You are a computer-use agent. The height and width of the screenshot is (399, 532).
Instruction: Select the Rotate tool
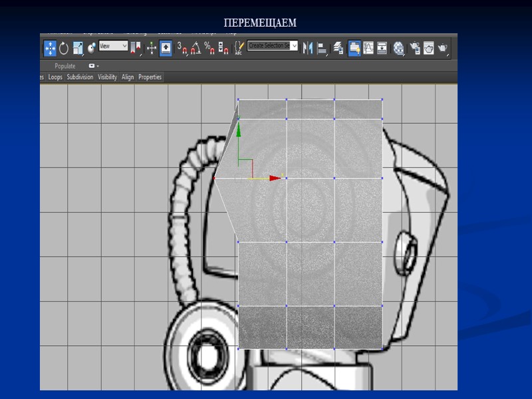(63, 48)
